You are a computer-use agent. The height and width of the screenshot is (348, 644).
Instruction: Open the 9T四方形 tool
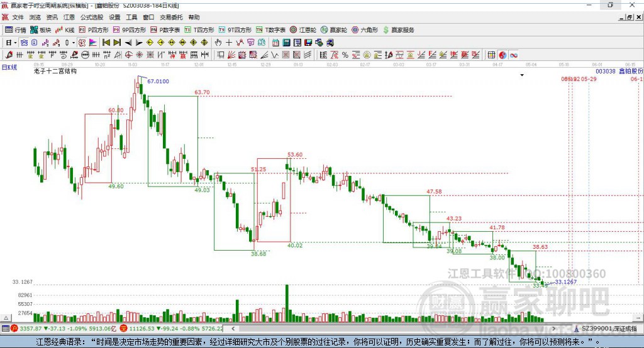pos(235,30)
